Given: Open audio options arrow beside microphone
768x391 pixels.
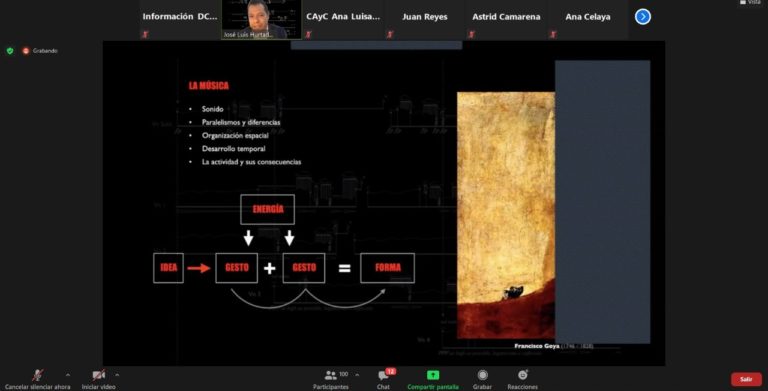Looking at the screenshot, I should point(68,375).
